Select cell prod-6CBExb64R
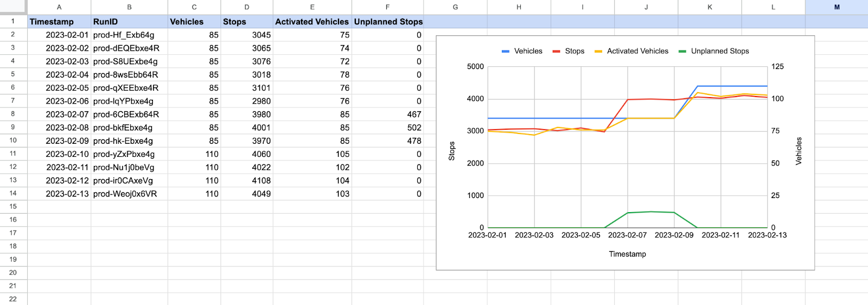The height and width of the screenshot is (305, 868). pos(129,115)
